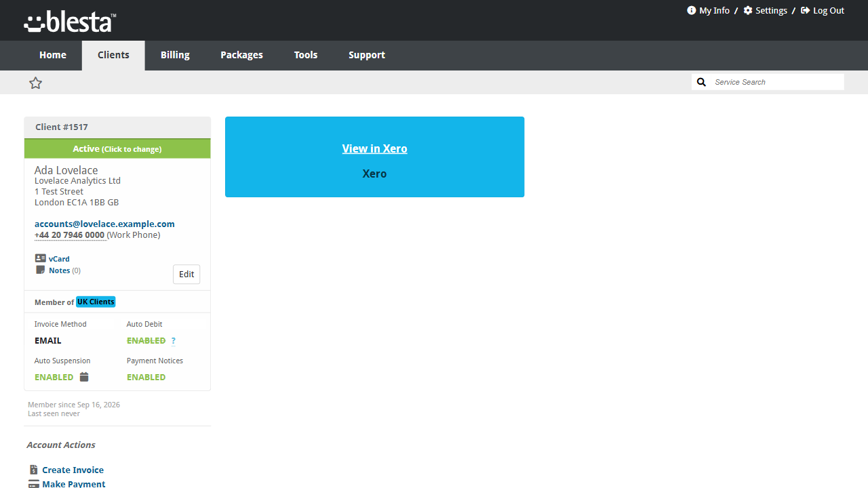Click Create Invoice action
Screen dimensions: 868x488
[x=73, y=470]
